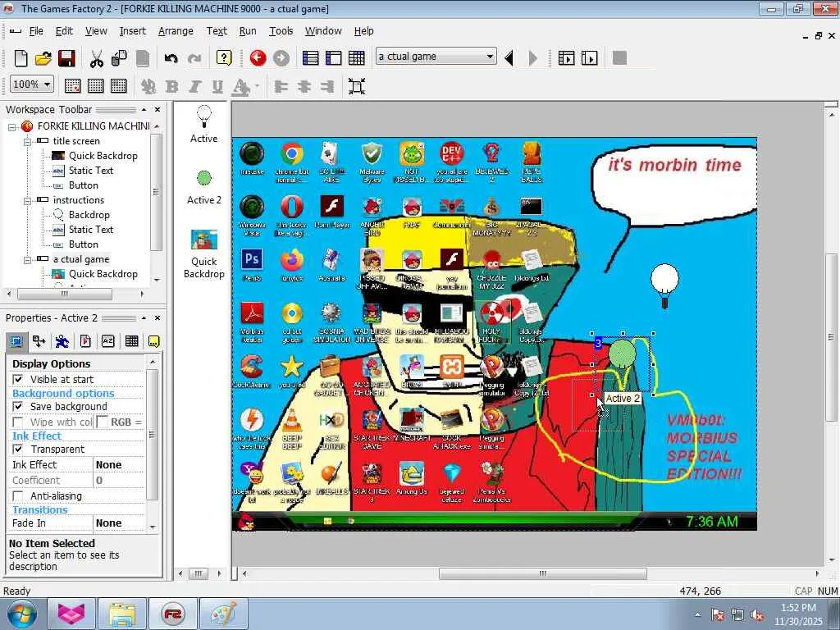Open the file explorer taskbar icon
Screen dimensions: 840x630
point(122,614)
